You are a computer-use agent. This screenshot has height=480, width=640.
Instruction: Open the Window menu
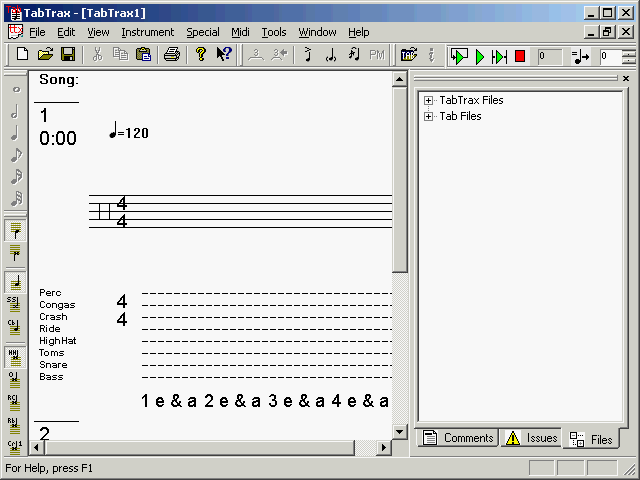point(317,32)
